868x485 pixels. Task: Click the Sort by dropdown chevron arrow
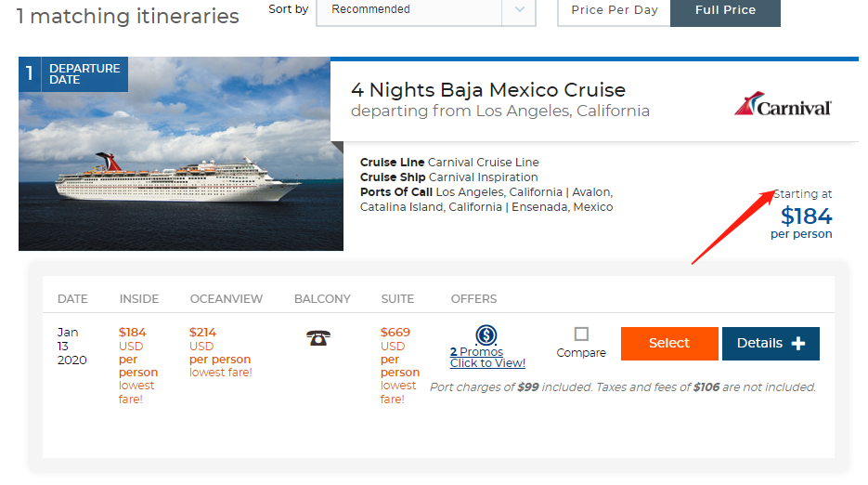(519, 10)
